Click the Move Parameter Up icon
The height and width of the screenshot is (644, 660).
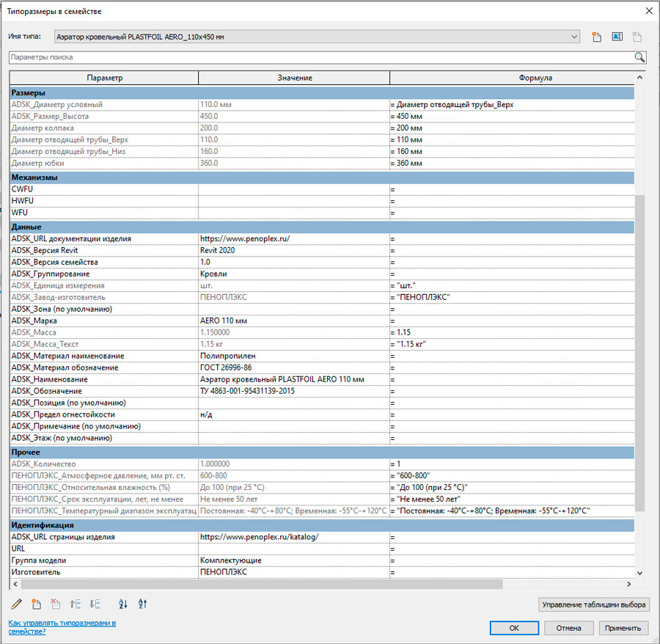(x=75, y=604)
